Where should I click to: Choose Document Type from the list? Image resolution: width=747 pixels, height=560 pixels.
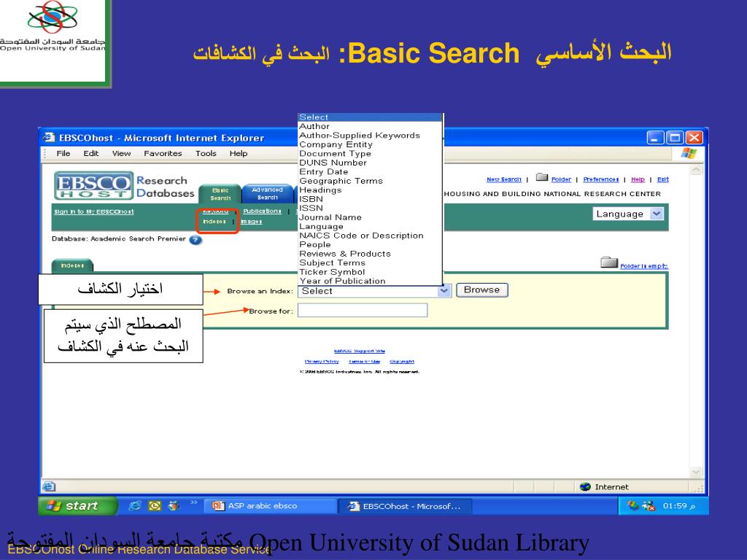click(370, 153)
